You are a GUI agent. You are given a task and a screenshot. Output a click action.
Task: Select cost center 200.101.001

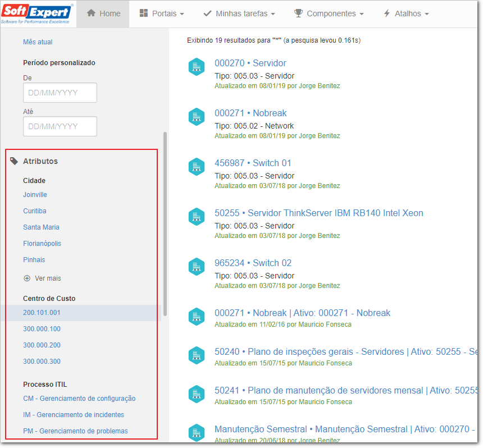[x=42, y=313]
